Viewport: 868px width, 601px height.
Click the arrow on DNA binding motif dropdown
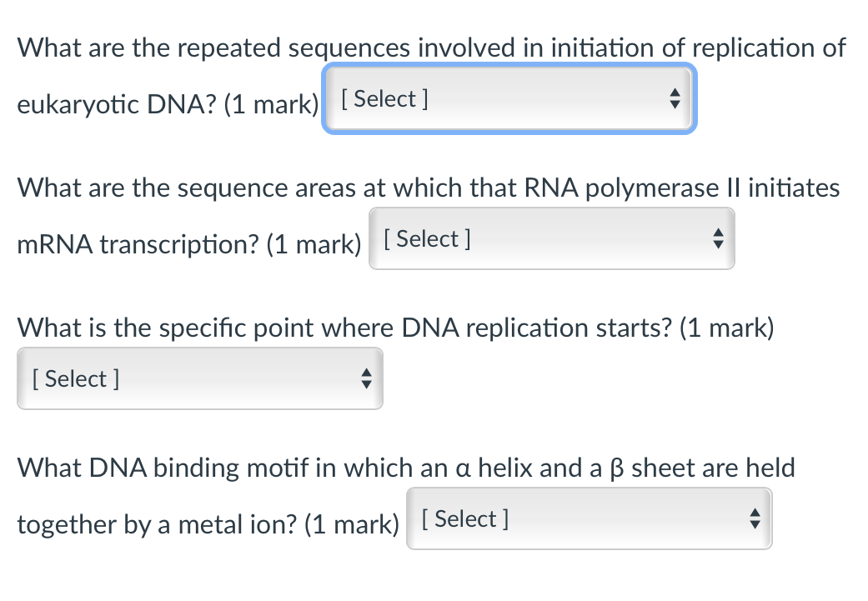tap(755, 518)
